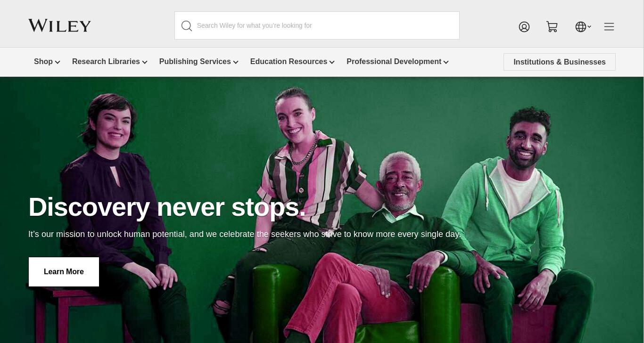This screenshot has width=644, height=343.
Task: Open the Professional Development menu
Action: (394, 62)
